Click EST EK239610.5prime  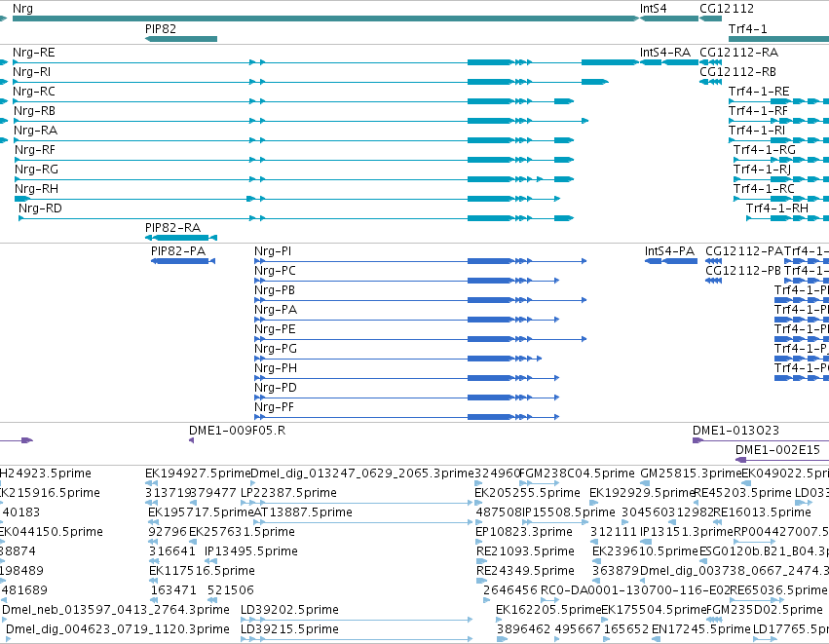pyautogui.click(x=645, y=551)
